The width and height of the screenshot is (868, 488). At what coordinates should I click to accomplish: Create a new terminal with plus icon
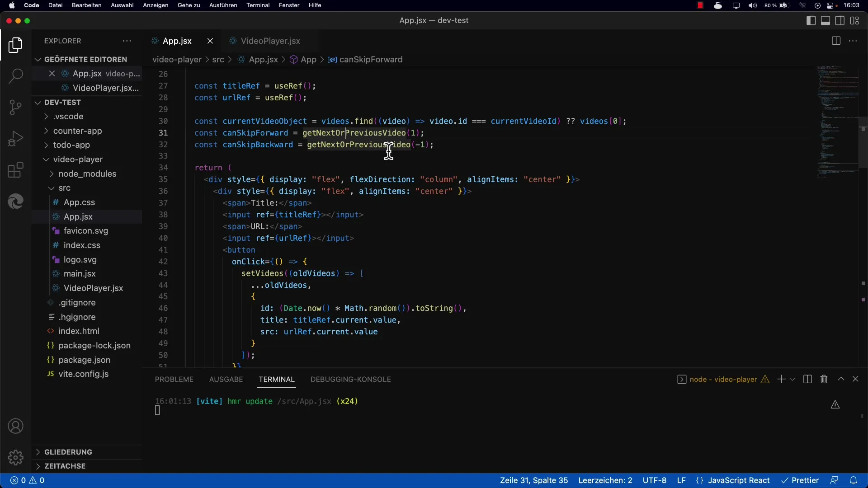(781, 379)
